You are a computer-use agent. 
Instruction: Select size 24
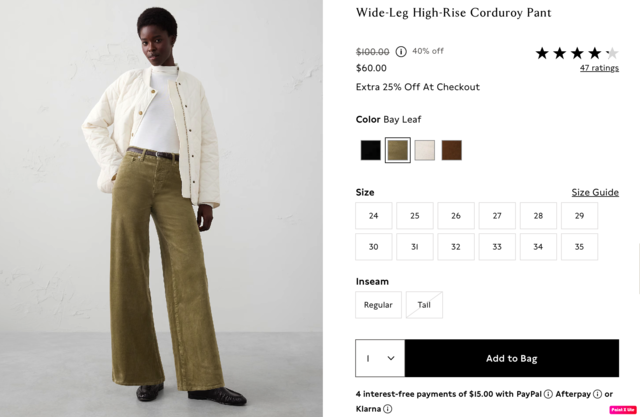[373, 215]
